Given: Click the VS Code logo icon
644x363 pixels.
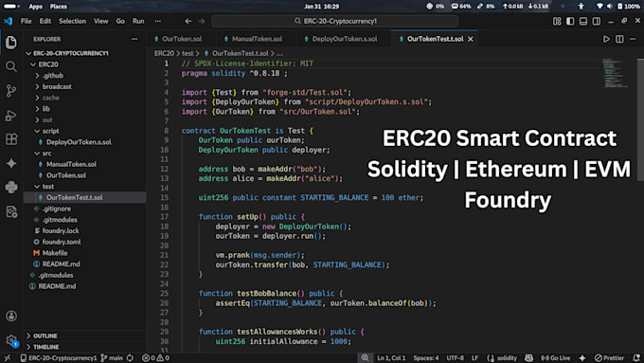Looking at the screenshot, I should [9, 21].
